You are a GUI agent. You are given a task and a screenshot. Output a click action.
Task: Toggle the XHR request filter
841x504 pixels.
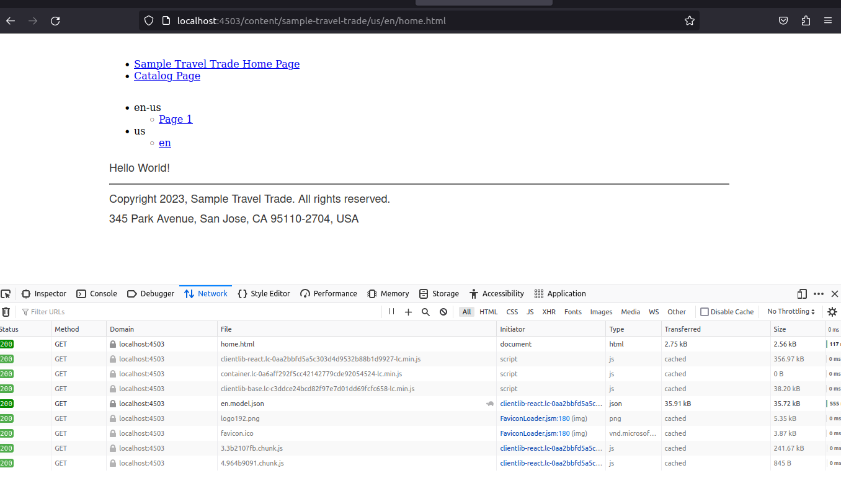click(548, 312)
